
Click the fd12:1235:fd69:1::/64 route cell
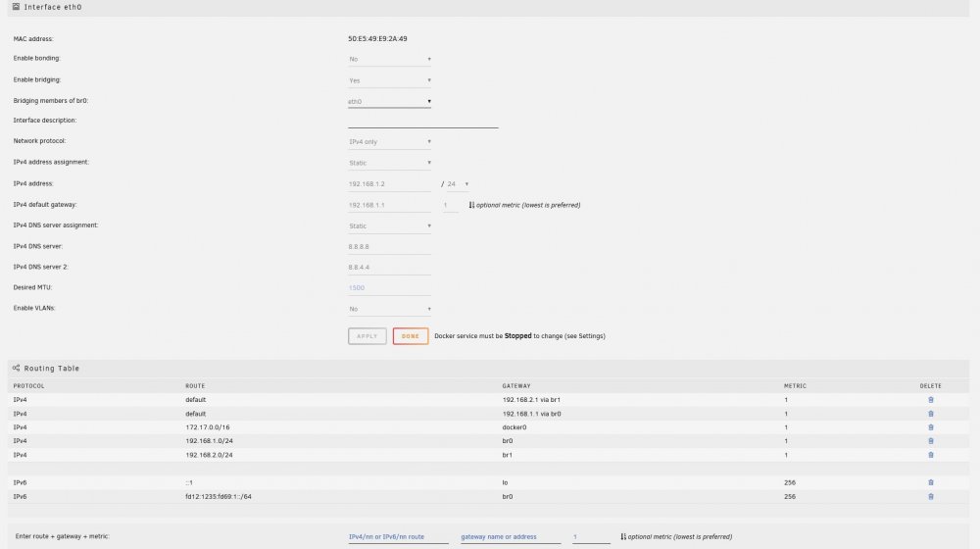coord(219,496)
